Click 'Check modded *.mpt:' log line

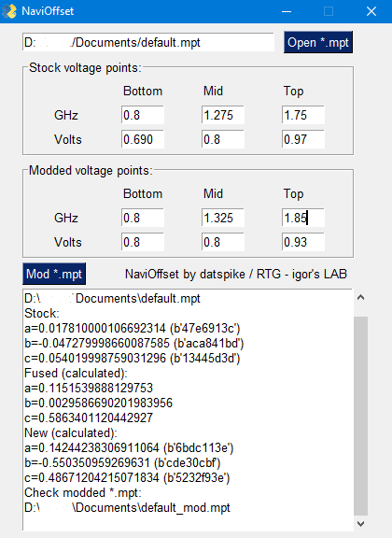[x=83, y=493]
